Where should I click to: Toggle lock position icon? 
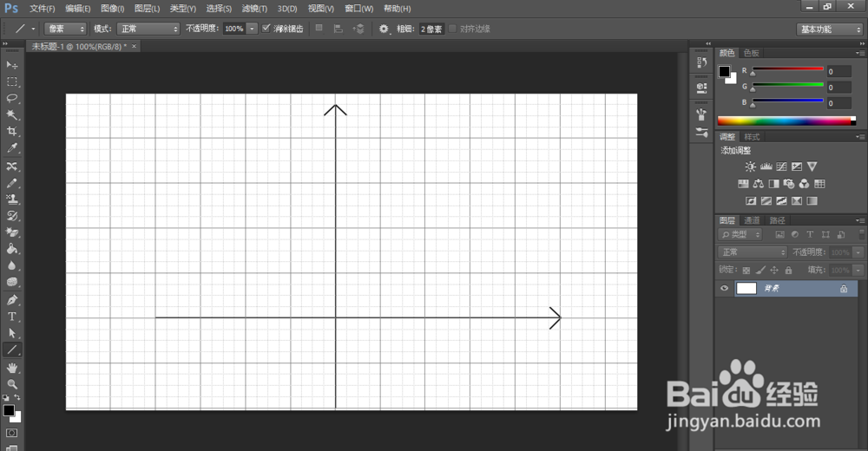tap(774, 270)
